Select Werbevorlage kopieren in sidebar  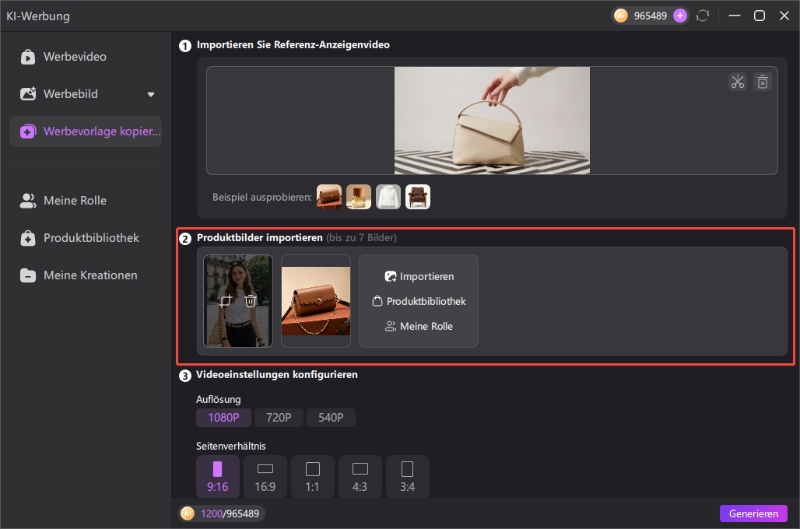point(85,132)
